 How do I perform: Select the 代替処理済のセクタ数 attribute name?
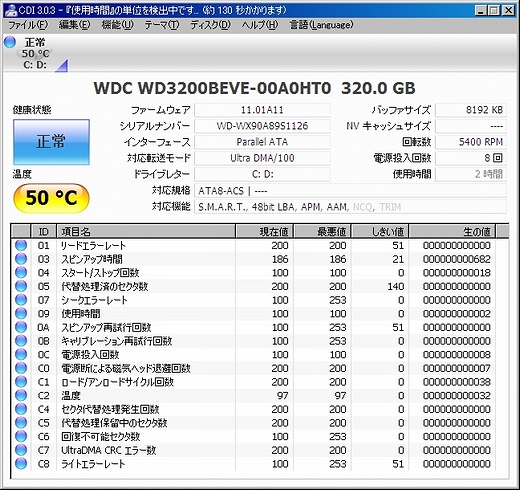(105, 287)
